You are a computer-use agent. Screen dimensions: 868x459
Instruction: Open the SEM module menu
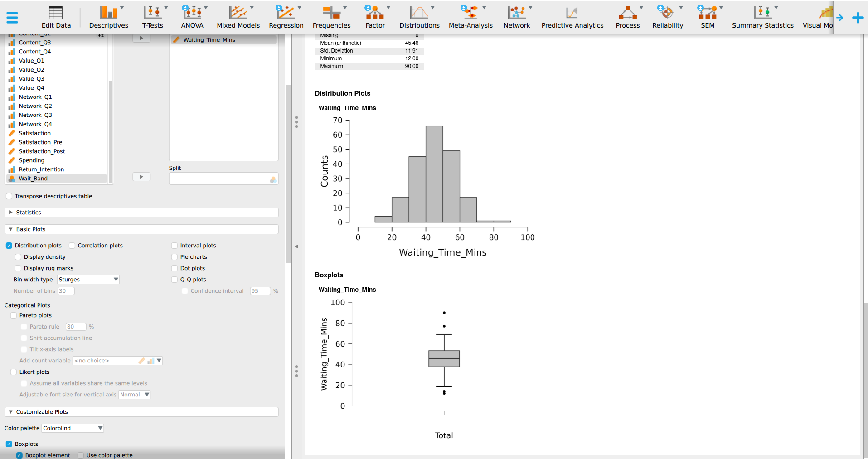[x=708, y=17]
